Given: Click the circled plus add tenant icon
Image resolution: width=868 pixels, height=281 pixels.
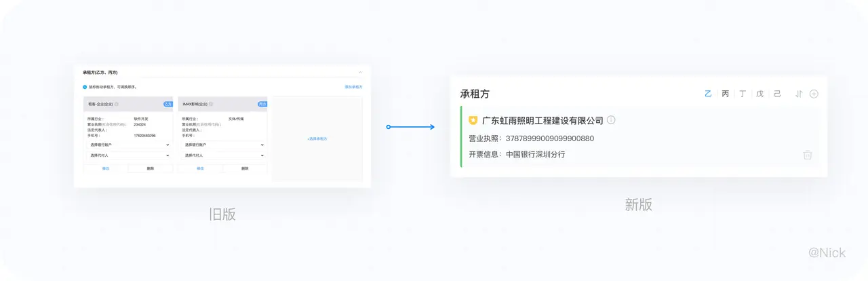Looking at the screenshot, I should [814, 94].
